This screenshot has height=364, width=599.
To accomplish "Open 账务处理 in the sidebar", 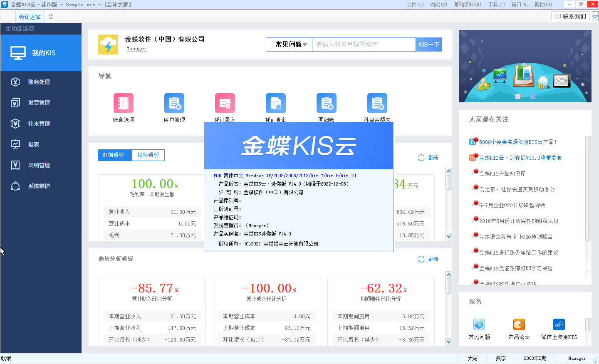I will 41,82.
